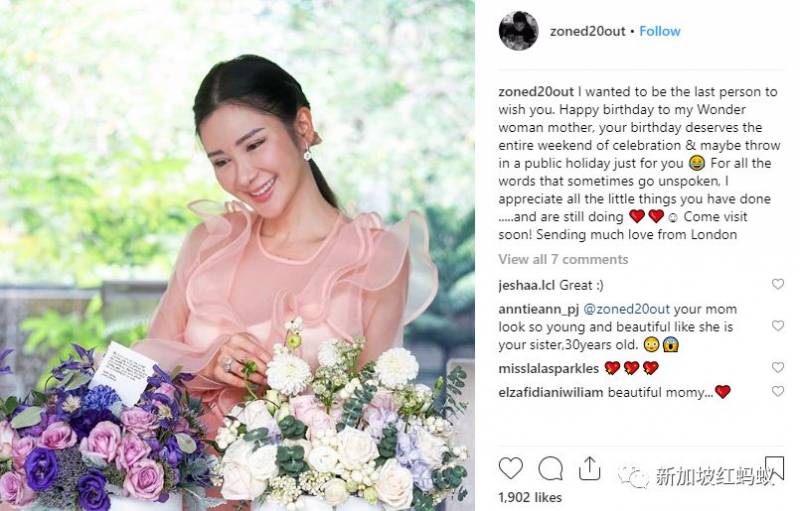Follow zoned20out account
Viewport: 800px width, 511px height.
click(x=660, y=31)
